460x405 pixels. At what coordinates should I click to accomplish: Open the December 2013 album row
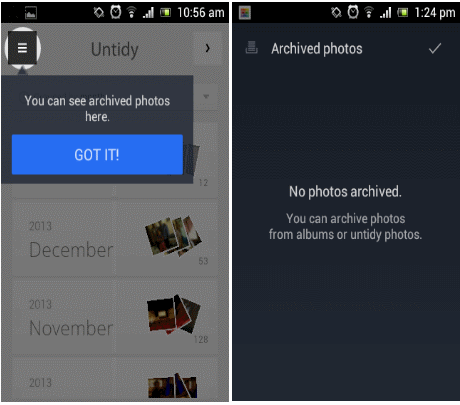coord(115,239)
